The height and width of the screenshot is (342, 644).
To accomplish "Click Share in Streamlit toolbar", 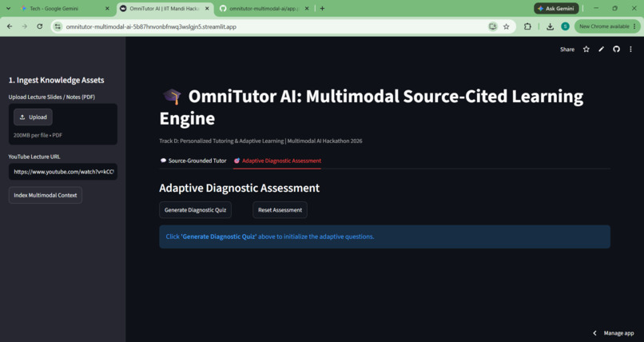I will (567, 50).
